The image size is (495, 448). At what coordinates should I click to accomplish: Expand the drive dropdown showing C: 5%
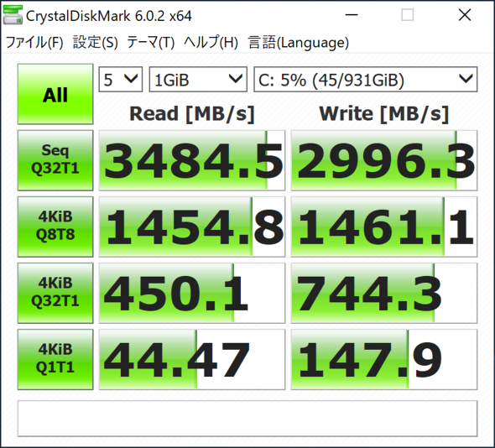[366, 79]
